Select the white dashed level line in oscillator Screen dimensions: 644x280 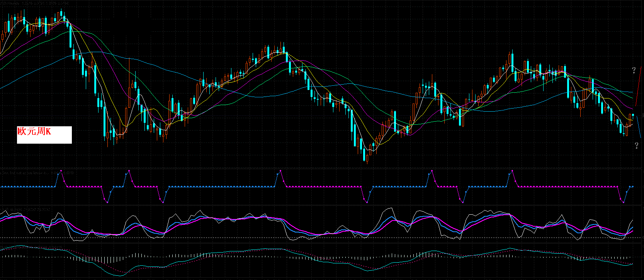pos(309,238)
